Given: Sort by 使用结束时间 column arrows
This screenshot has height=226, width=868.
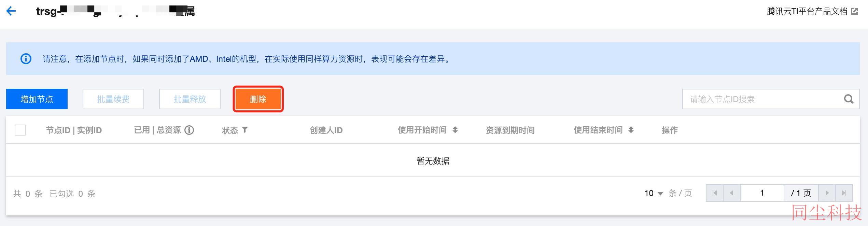Looking at the screenshot, I should point(631,130).
